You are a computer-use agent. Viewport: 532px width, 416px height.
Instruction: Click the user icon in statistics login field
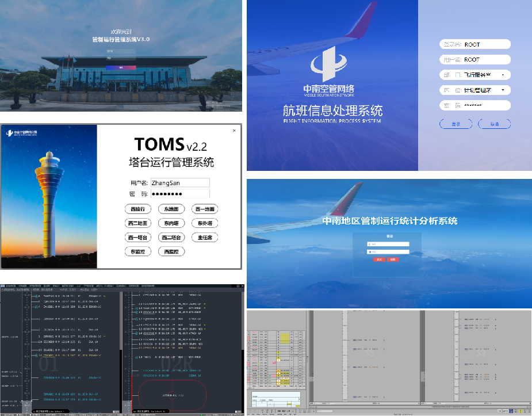[x=369, y=244]
